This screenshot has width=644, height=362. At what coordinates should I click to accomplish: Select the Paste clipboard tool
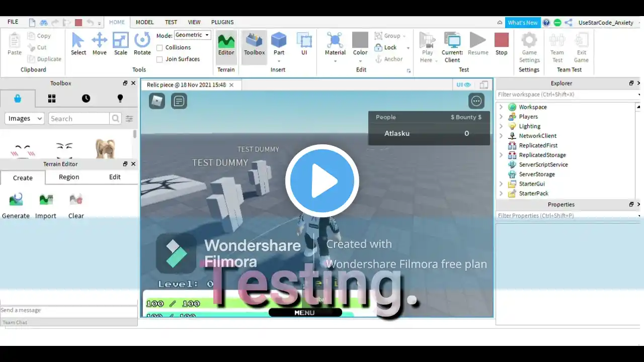pos(15,43)
